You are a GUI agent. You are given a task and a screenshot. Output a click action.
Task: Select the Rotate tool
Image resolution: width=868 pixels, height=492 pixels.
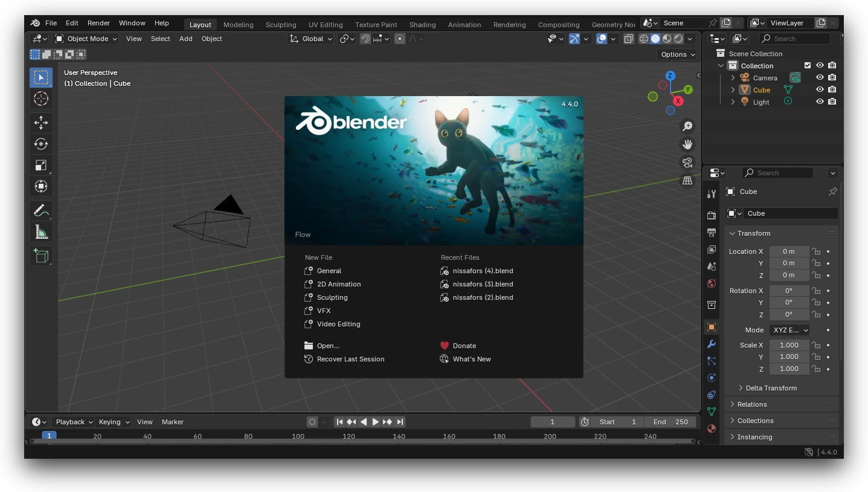(41, 144)
